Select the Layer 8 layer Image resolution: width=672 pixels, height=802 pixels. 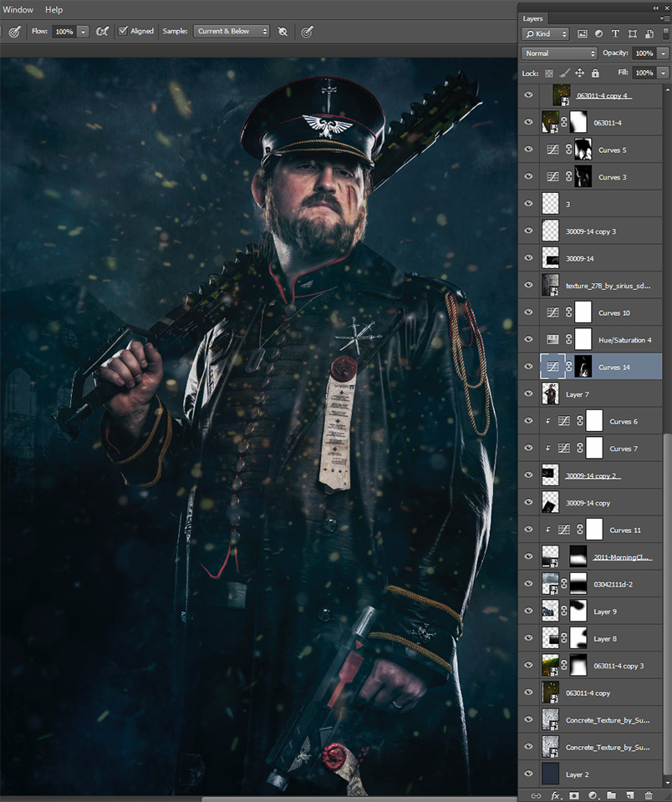pos(600,638)
